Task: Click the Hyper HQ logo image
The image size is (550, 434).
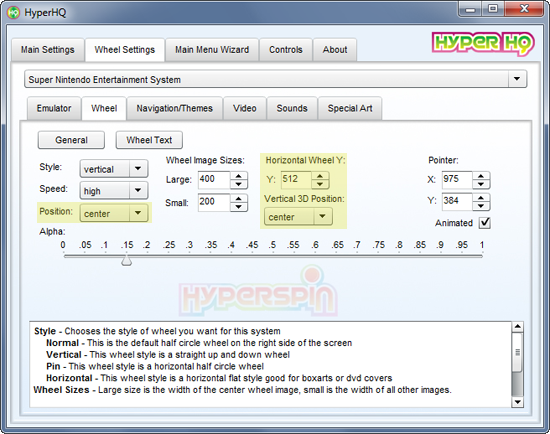Action: [x=483, y=44]
